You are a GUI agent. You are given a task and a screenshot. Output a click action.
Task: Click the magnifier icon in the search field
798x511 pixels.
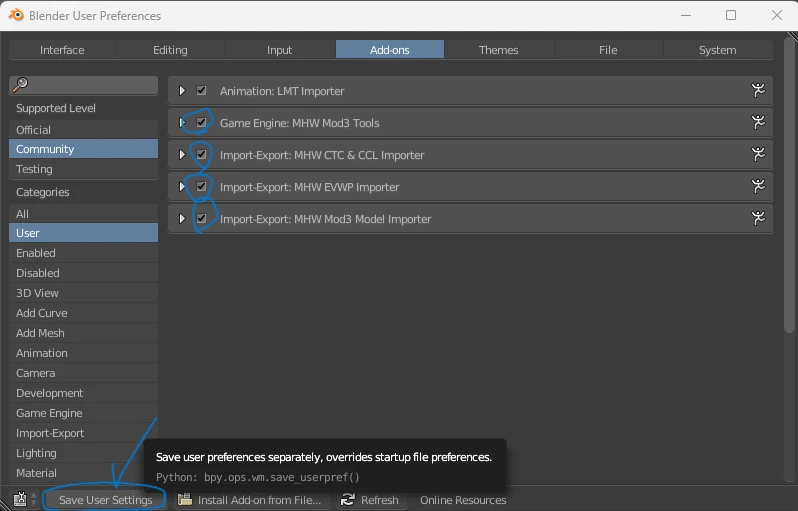click(20, 84)
